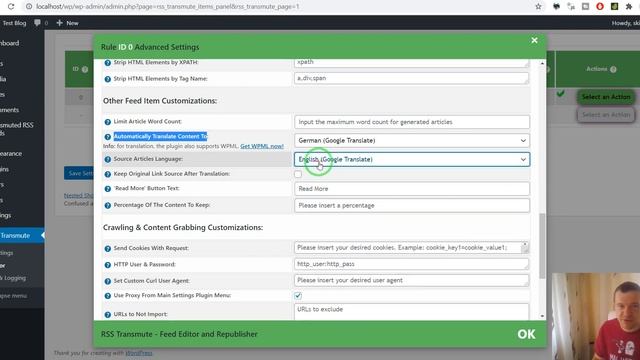Viewport: 640px width, 360px height.
Task: Open Test Blog in the admin bar
Action: (x=14, y=23)
